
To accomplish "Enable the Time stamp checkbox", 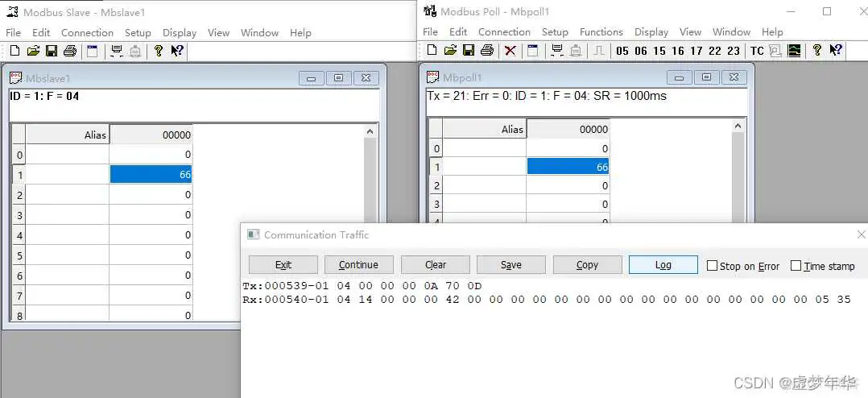I will [x=796, y=266].
